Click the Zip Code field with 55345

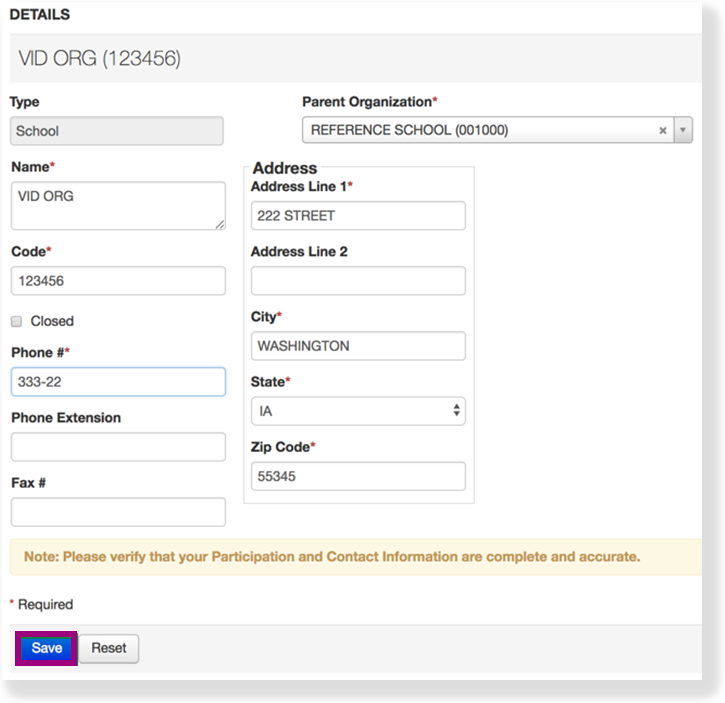(357, 476)
